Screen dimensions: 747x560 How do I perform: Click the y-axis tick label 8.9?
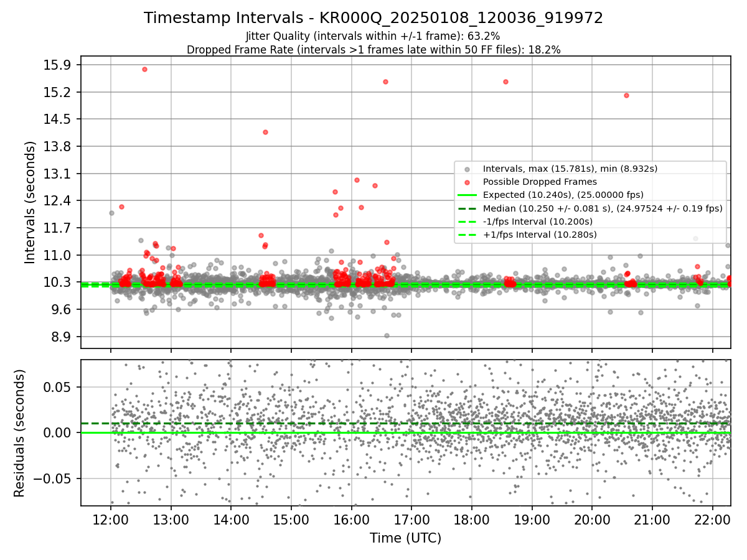pos(62,337)
